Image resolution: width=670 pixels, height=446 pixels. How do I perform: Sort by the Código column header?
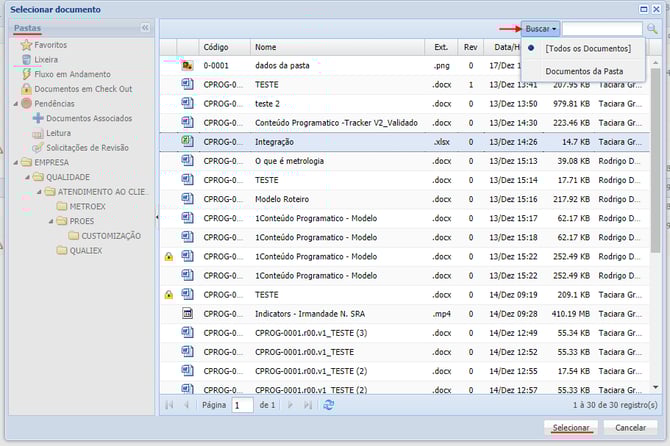point(216,47)
